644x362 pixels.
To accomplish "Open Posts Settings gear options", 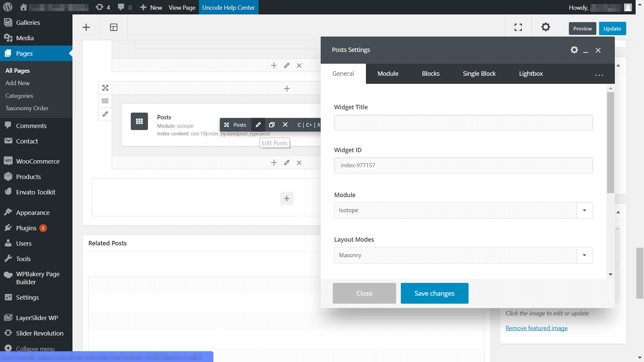I will tap(574, 50).
